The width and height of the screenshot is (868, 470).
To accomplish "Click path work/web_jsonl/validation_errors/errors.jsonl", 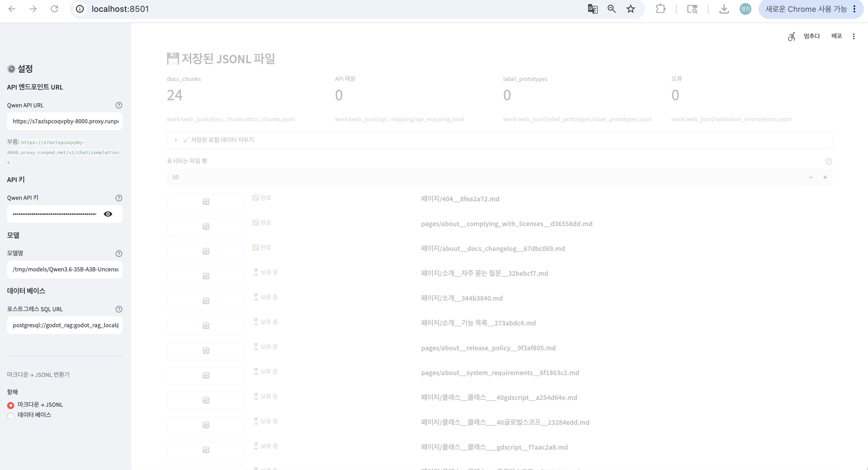I will [x=731, y=119].
